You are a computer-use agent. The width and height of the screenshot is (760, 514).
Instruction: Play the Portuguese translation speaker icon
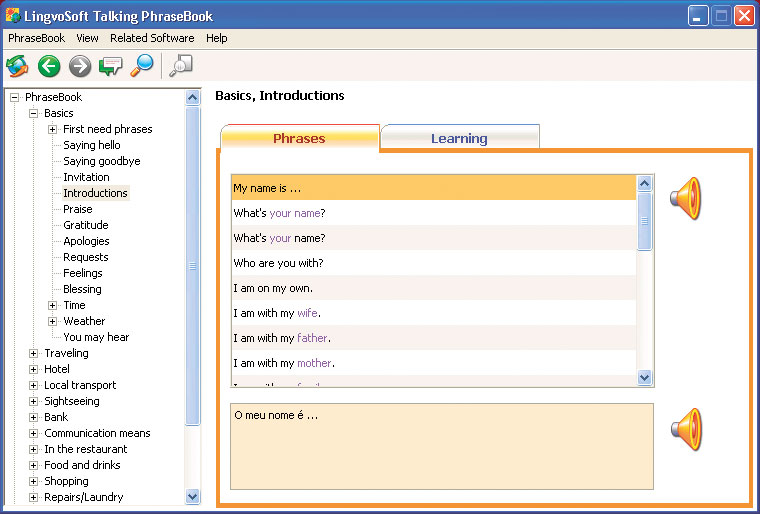click(687, 429)
